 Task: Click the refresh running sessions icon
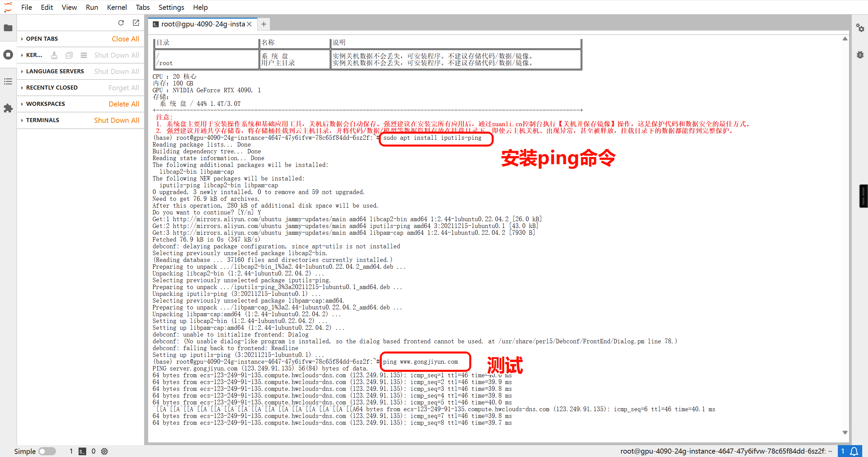121,23
